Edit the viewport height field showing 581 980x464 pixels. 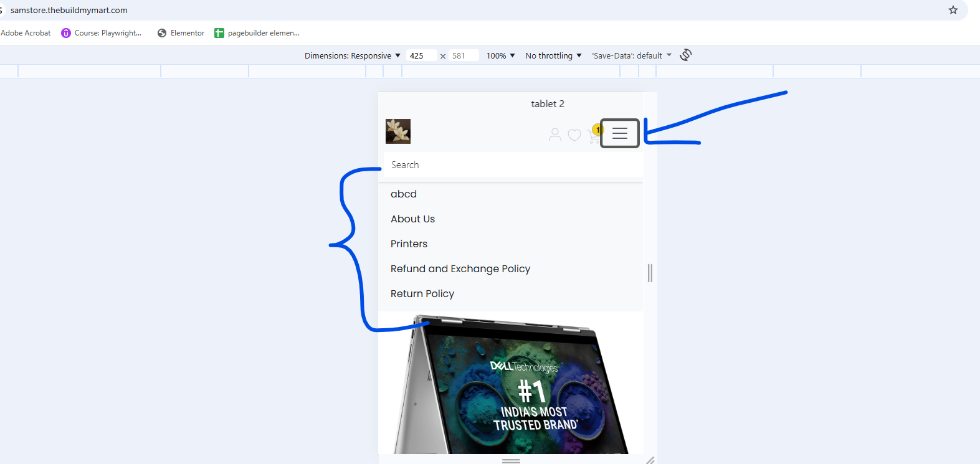(x=464, y=55)
